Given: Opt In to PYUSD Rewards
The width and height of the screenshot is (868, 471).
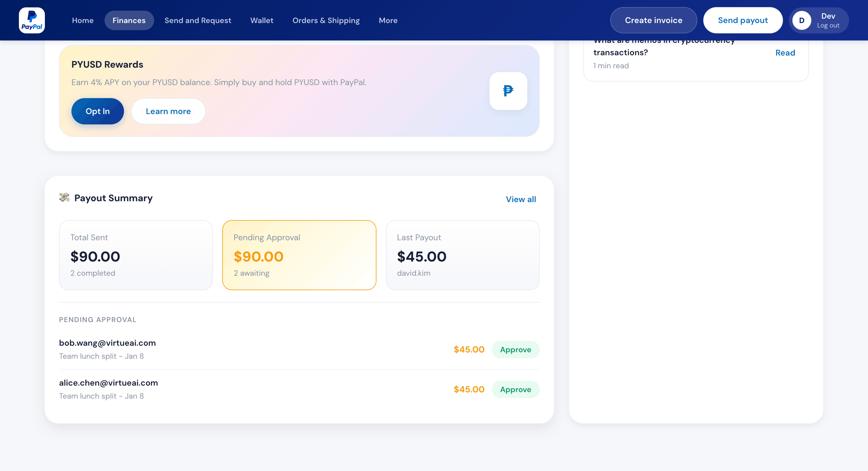Looking at the screenshot, I should (98, 111).
